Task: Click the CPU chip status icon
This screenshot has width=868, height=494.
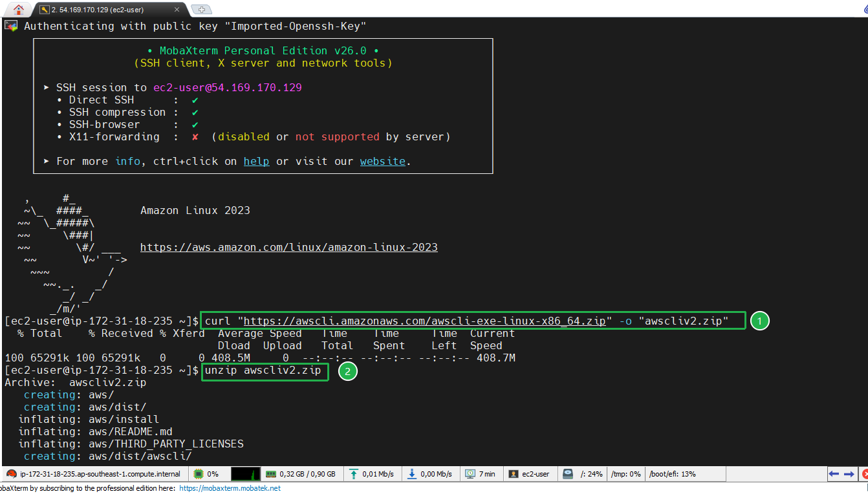Action: [x=200, y=474]
